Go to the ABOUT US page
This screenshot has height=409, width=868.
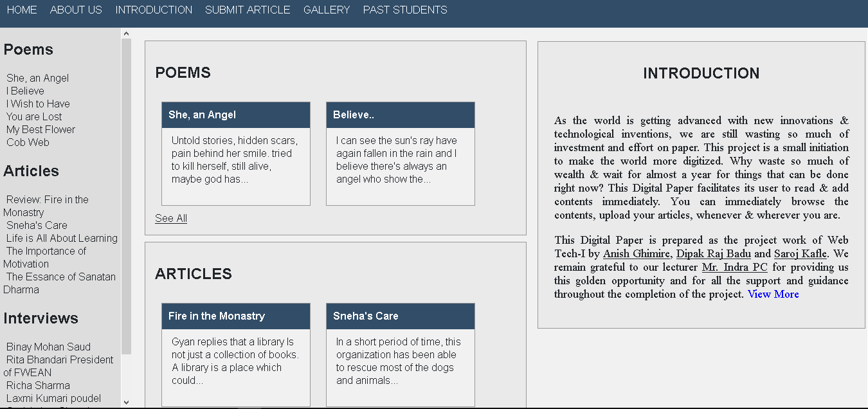76,10
